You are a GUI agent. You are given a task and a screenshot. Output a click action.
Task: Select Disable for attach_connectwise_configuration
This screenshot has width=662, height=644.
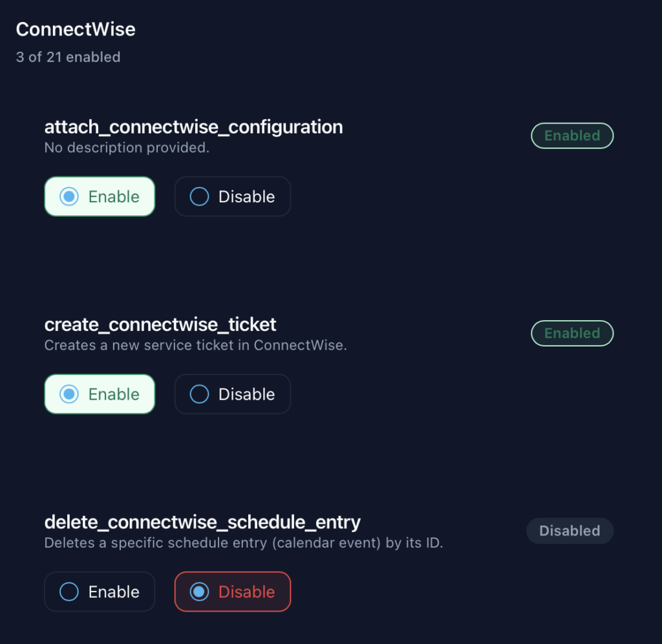pos(233,197)
